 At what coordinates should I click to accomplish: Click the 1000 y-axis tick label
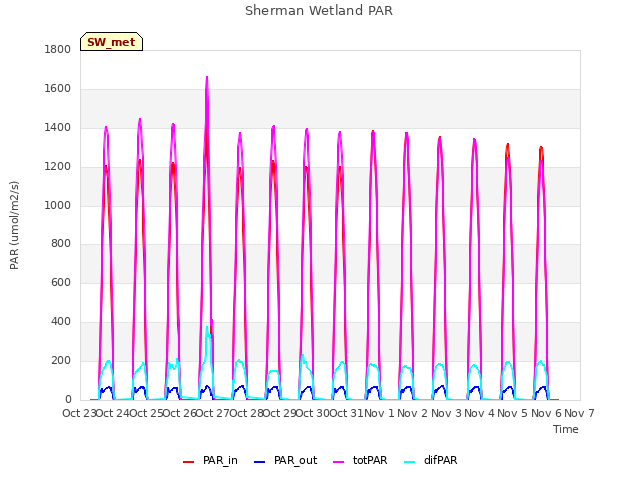(58, 205)
